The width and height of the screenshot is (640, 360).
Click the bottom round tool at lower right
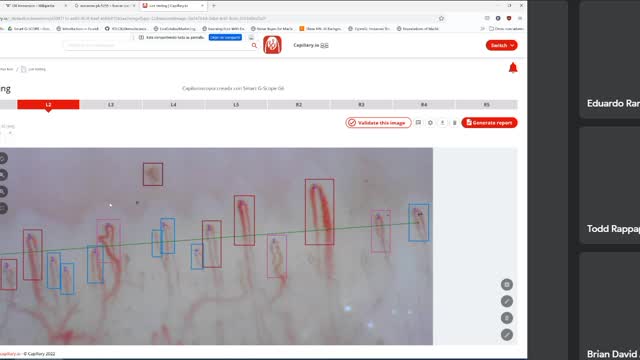pyautogui.click(x=507, y=335)
